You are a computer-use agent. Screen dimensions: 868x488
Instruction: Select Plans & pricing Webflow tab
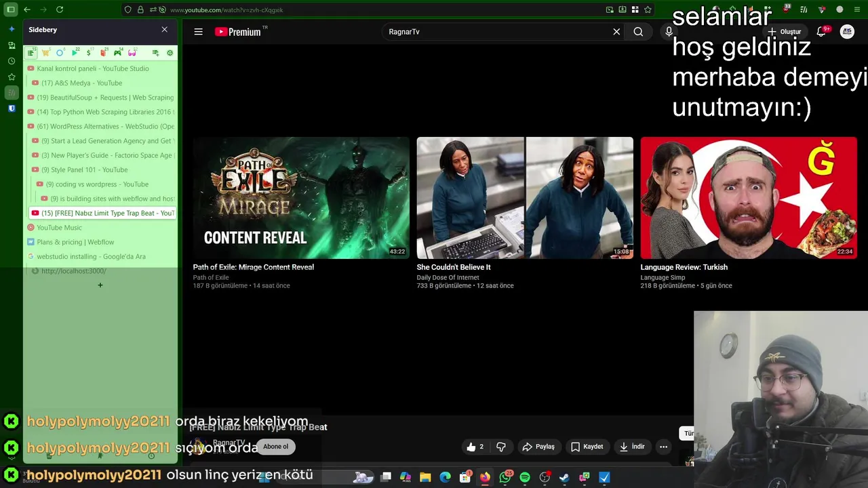click(100, 242)
